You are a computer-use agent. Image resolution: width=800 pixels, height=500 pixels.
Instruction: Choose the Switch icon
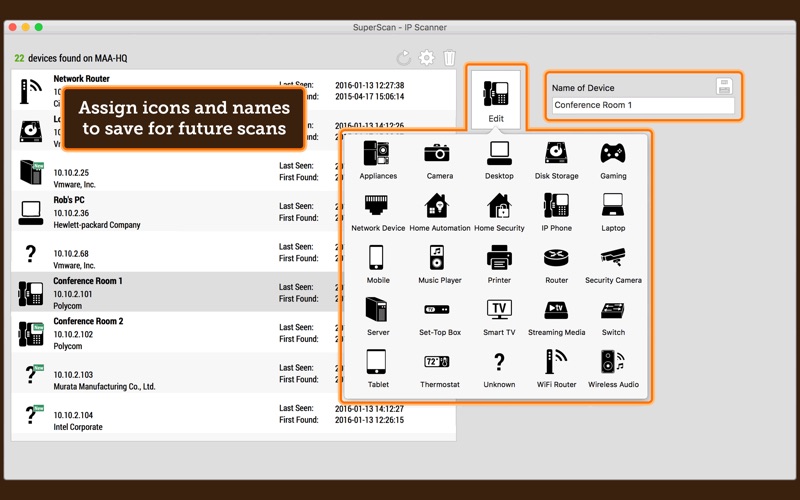tap(613, 310)
